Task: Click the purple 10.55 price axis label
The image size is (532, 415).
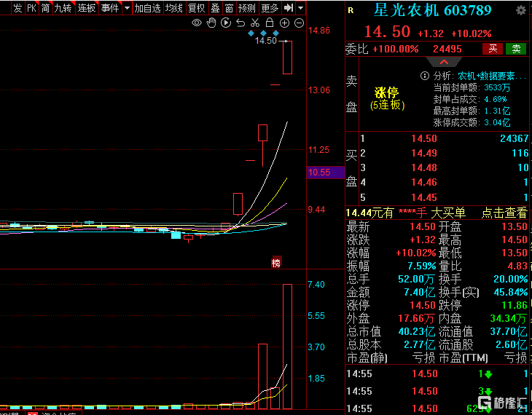Action: point(325,173)
